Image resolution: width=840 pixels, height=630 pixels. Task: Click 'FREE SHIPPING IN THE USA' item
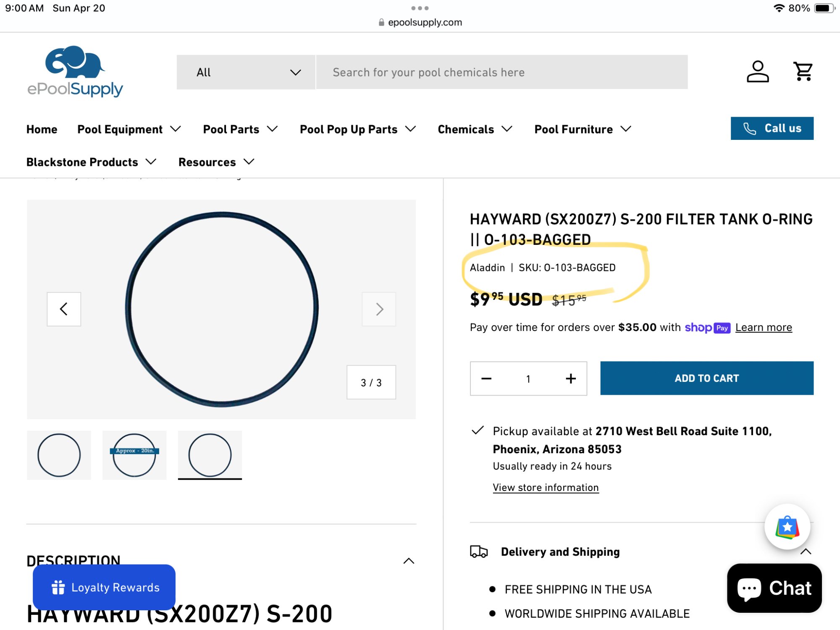[x=578, y=590]
